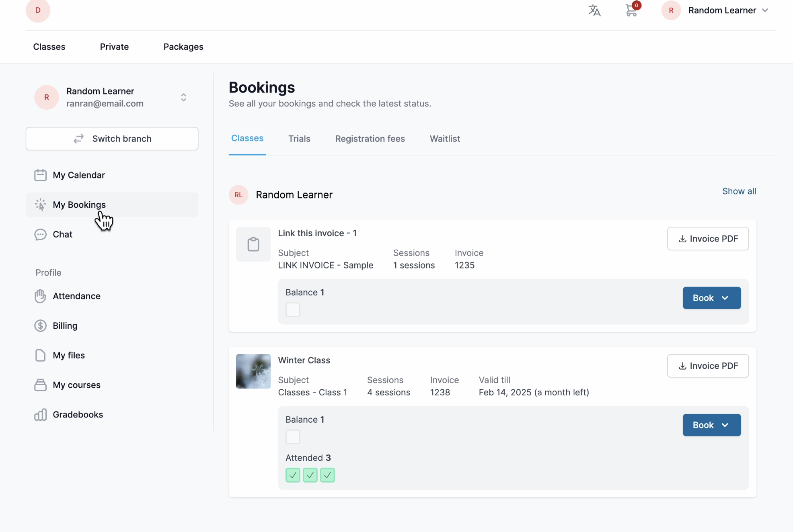The image size is (793, 532).
Task: Click the Winter Class snowflake thumbnail
Action: pos(253,371)
